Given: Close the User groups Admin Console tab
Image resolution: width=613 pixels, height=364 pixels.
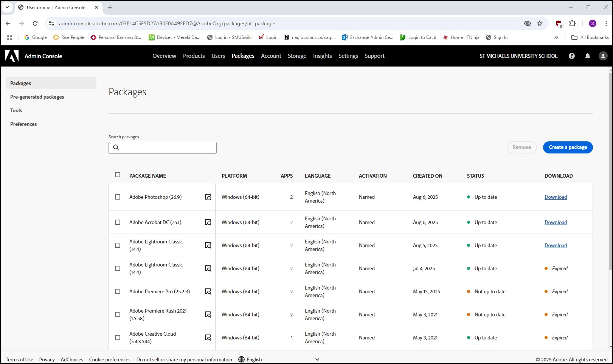Looking at the screenshot, I should [x=96, y=7].
